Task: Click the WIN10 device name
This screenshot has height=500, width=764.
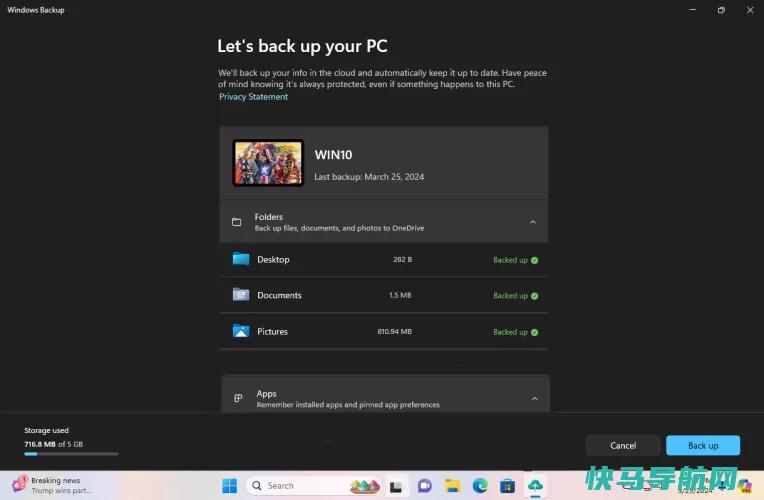Action: 333,155
